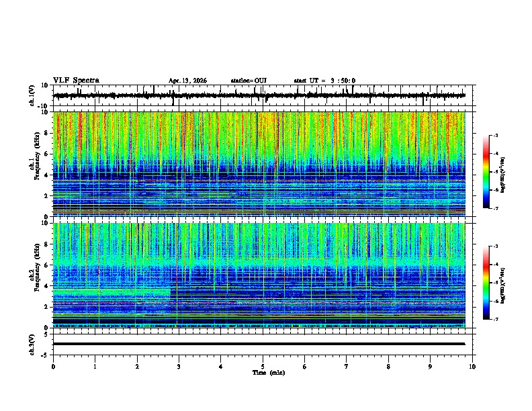532x411 pixels.
Task: Click the "3" time axis tick label
Action: click(x=179, y=367)
